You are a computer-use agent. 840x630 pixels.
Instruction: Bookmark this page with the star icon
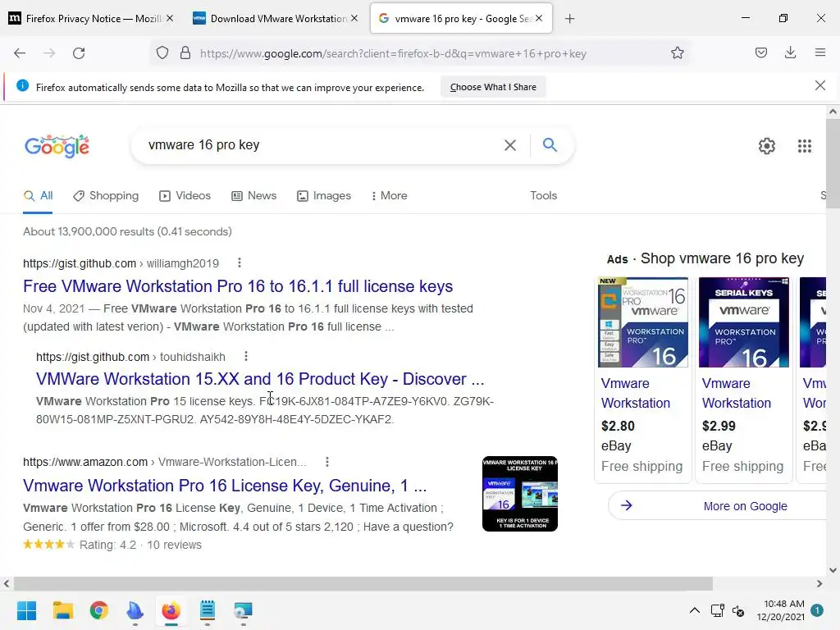pos(677,53)
